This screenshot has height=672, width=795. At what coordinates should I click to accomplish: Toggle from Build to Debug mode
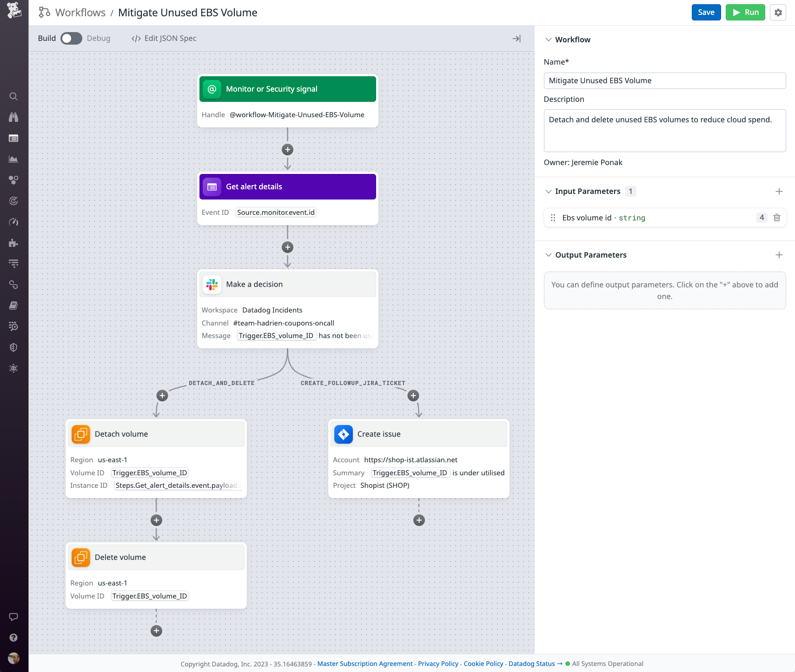click(71, 38)
